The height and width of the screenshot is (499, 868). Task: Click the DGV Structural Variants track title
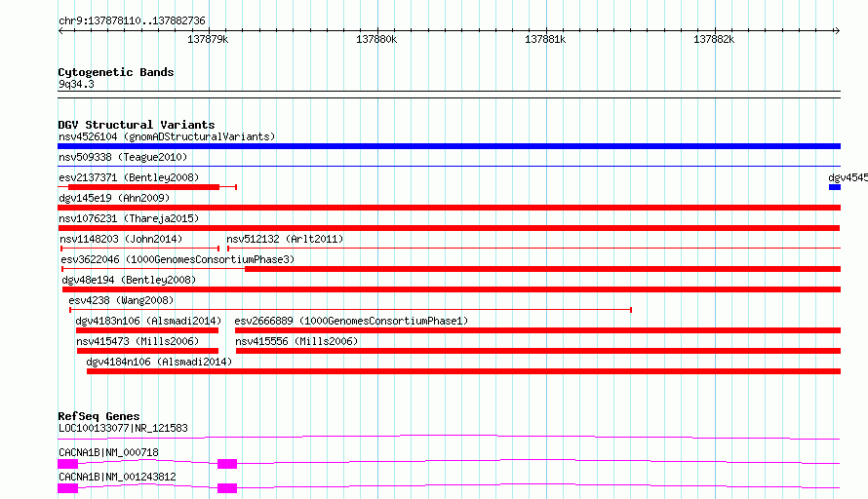point(137,125)
